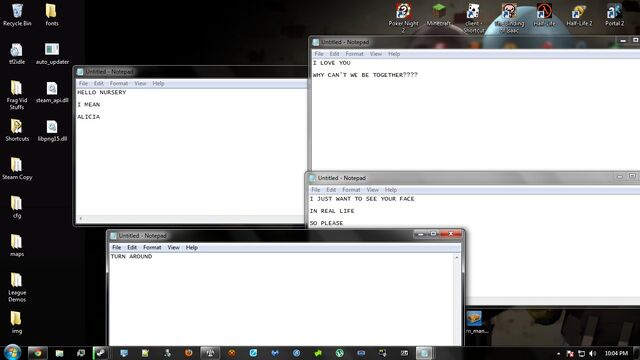Screen dimensions: 640x360
Task: Close the TURN AROUND Notepad window
Action: click(451, 234)
